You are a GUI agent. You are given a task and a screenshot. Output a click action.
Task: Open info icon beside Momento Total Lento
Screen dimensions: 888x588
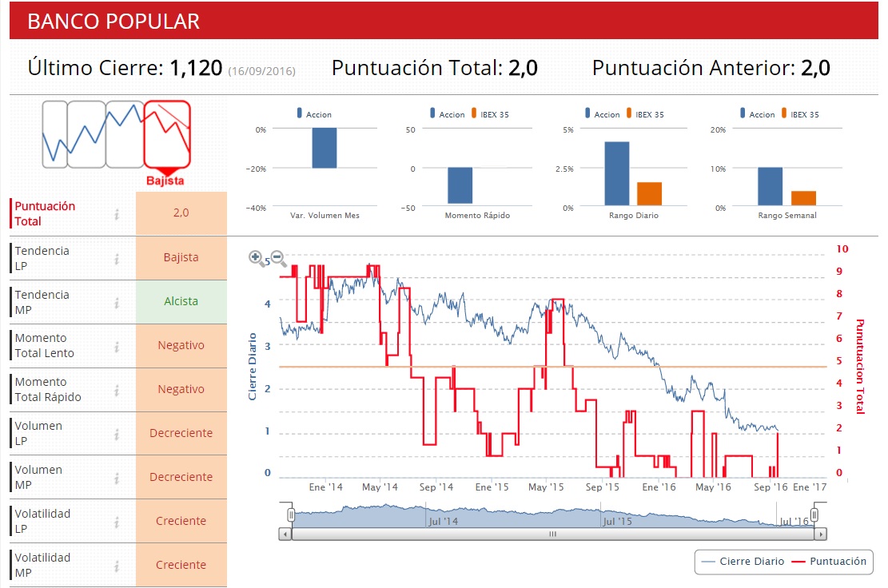tap(117, 347)
